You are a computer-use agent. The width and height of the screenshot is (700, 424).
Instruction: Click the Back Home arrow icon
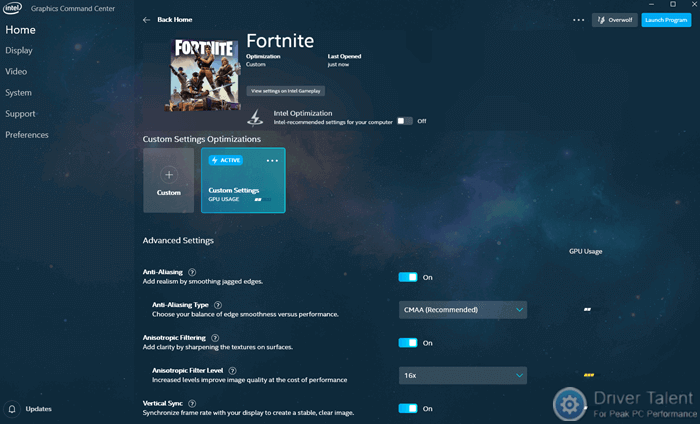pyautogui.click(x=146, y=20)
